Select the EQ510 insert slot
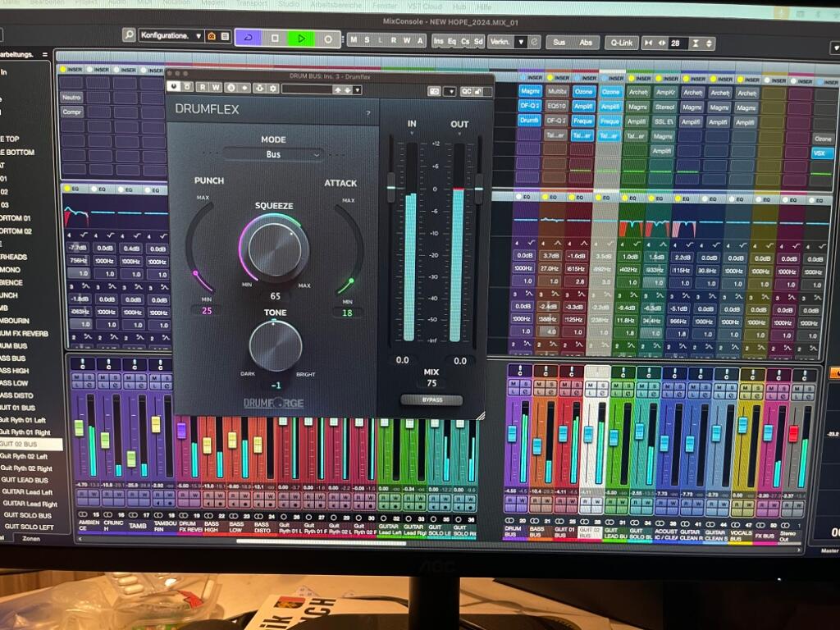Screen dimensions: 840x630 tap(557, 106)
